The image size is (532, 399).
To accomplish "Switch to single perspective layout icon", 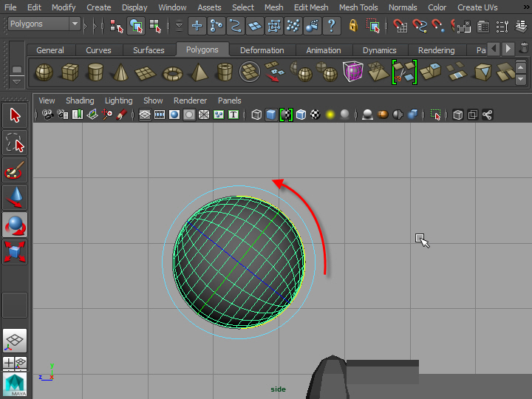I will [15, 341].
